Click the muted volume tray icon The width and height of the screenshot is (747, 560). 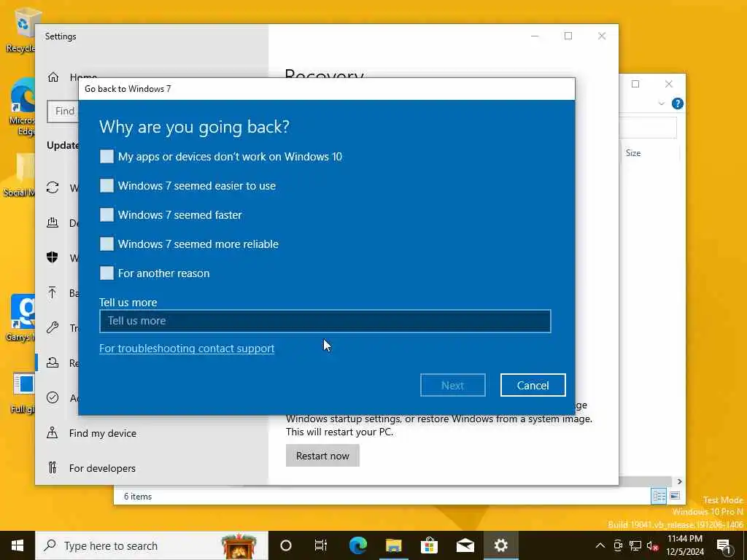coord(652,545)
